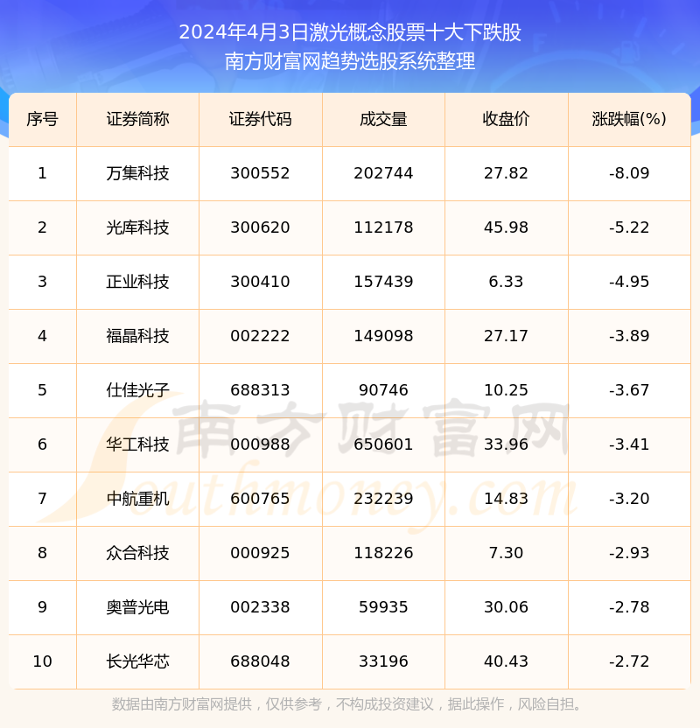Click the 序号 column header

[42, 119]
